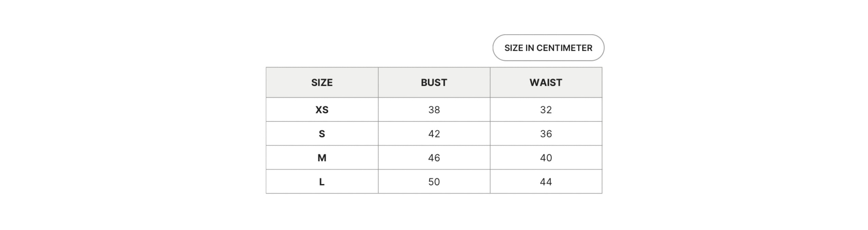Click the L size row label
This screenshot has width=868, height=230.
click(322, 182)
